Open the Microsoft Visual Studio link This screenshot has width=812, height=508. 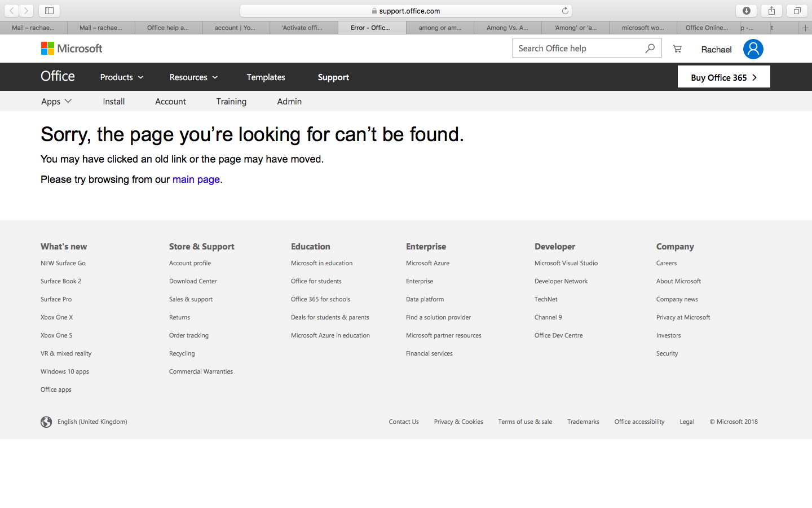pyautogui.click(x=566, y=263)
